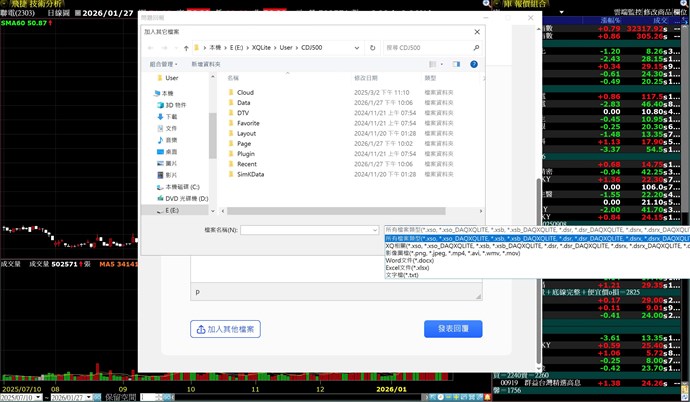The width and height of the screenshot is (690, 402).
Task: Click the 檔案名稱 input field
Action: coord(306,230)
